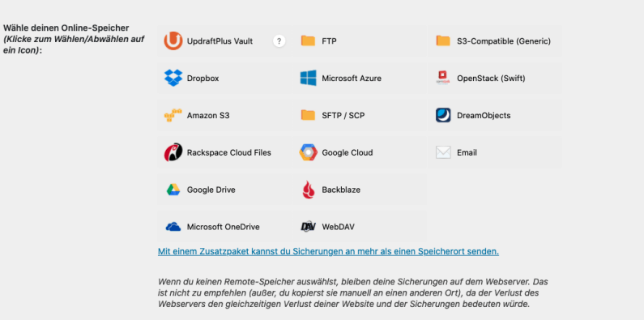Choose the FTP folder icon
644x320 pixels.
(308, 41)
